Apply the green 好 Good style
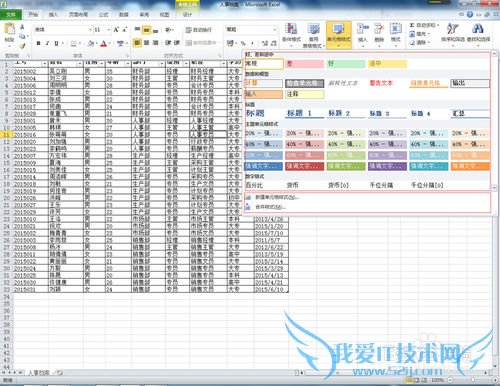This screenshot has width=500, height=386. pyautogui.click(x=346, y=64)
